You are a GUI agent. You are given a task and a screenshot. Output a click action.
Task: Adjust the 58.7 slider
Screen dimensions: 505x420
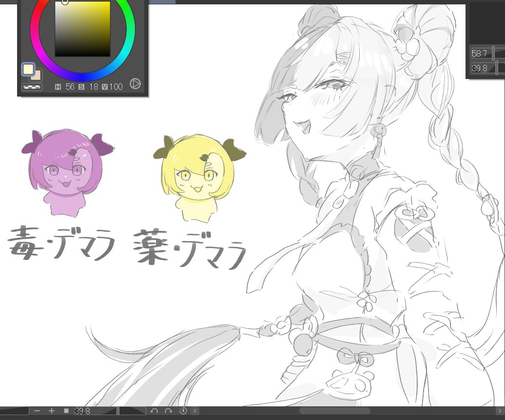coord(488,54)
